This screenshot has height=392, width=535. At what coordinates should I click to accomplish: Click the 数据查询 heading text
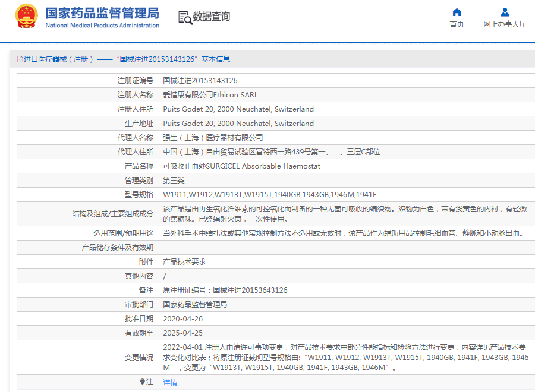(211, 17)
